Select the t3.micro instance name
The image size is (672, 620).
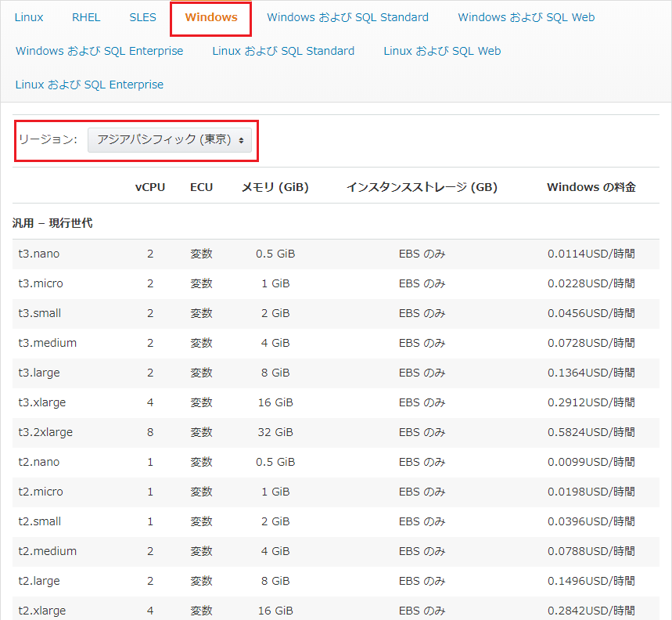[41, 283]
